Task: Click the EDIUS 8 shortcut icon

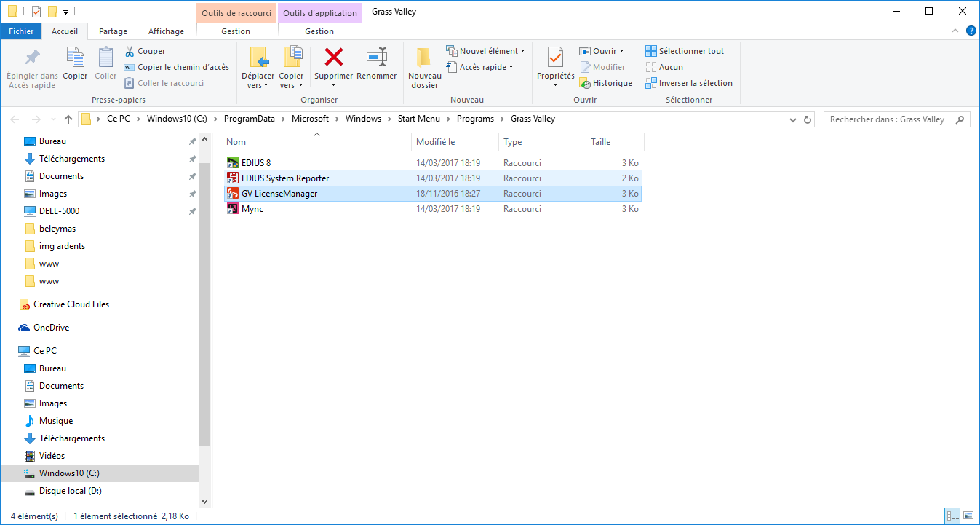Action: (x=233, y=163)
